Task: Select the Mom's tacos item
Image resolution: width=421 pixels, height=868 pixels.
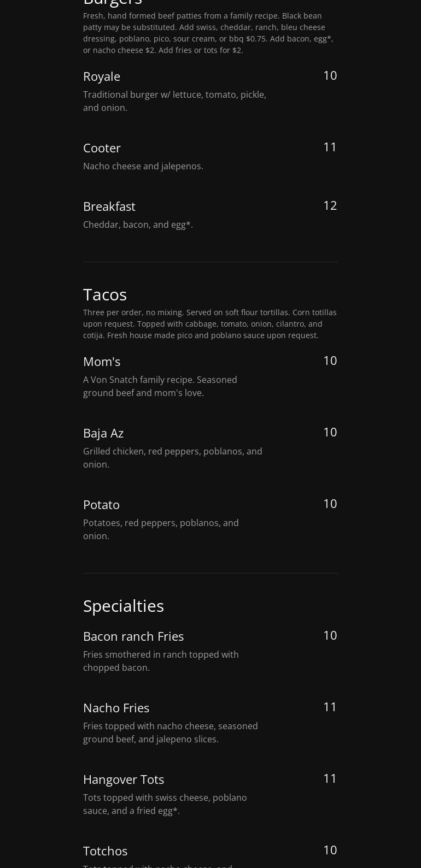Action: click(x=102, y=362)
